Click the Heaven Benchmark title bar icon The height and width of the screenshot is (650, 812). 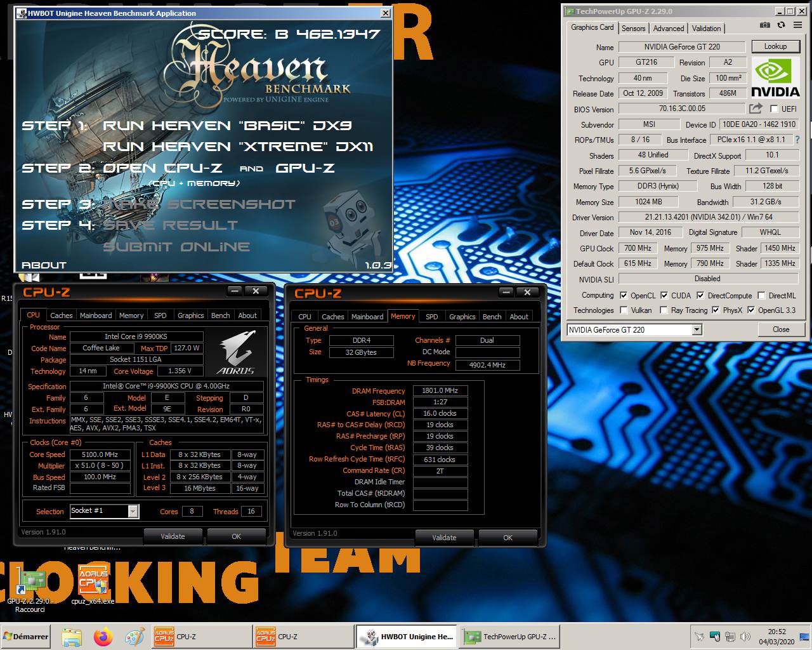[22, 13]
